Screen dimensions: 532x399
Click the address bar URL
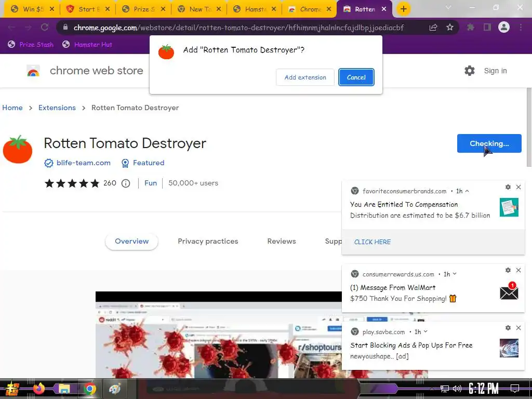[x=238, y=28]
